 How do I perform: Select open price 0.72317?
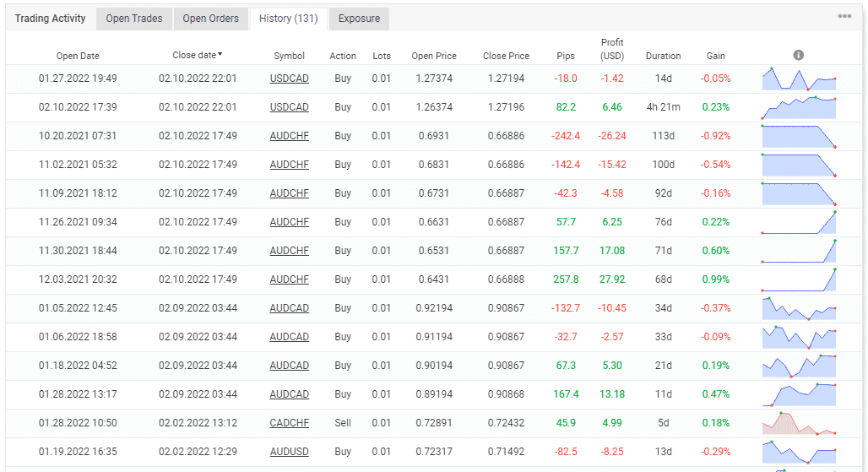[x=434, y=452]
